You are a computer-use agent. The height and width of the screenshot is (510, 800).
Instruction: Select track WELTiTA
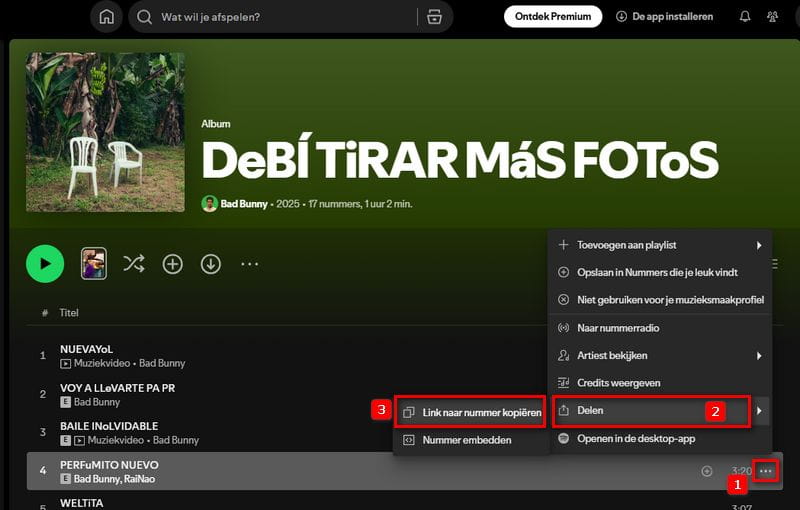(x=81, y=503)
